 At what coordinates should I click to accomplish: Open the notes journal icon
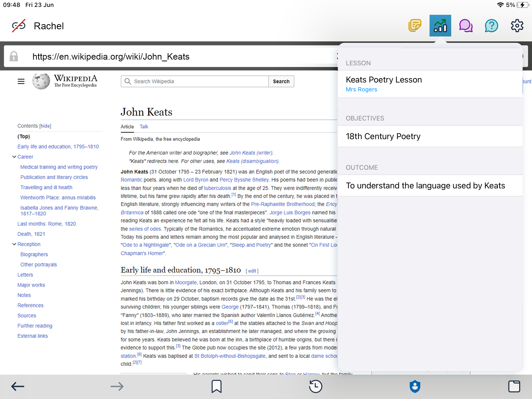(x=415, y=26)
